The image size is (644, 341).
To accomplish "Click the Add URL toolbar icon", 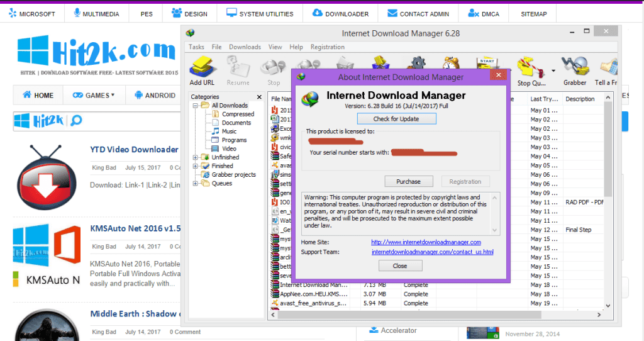I will [x=203, y=67].
